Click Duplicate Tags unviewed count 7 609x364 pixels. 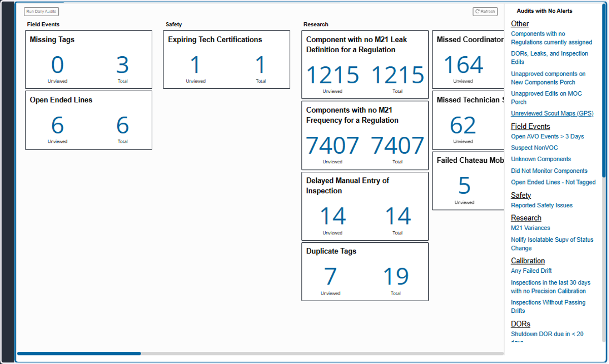330,277
